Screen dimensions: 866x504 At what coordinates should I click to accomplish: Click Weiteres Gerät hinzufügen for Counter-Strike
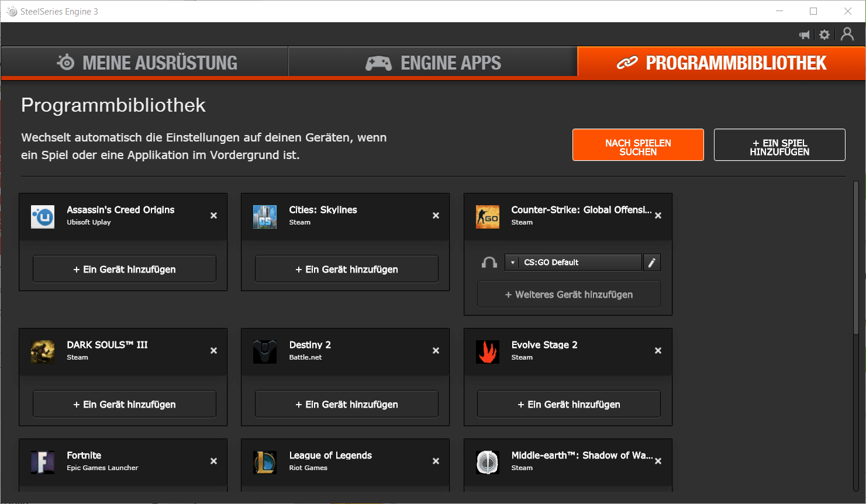[x=568, y=294]
